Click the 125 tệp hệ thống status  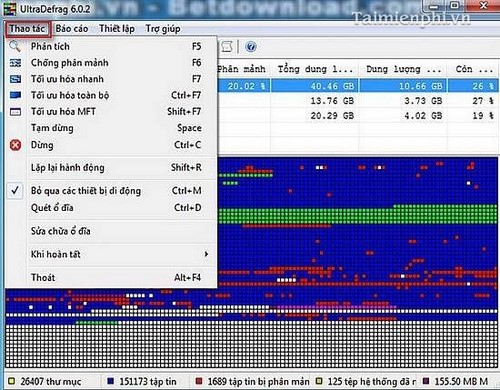click(x=372, y=381)
